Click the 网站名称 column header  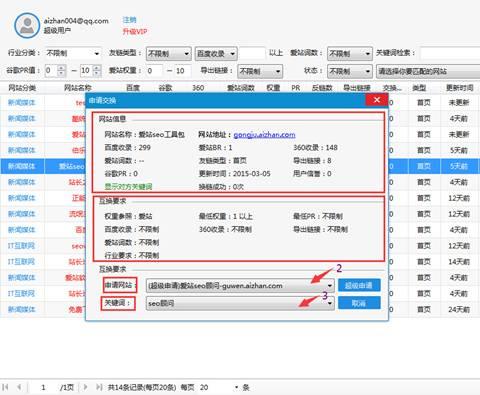coord(77,88)
